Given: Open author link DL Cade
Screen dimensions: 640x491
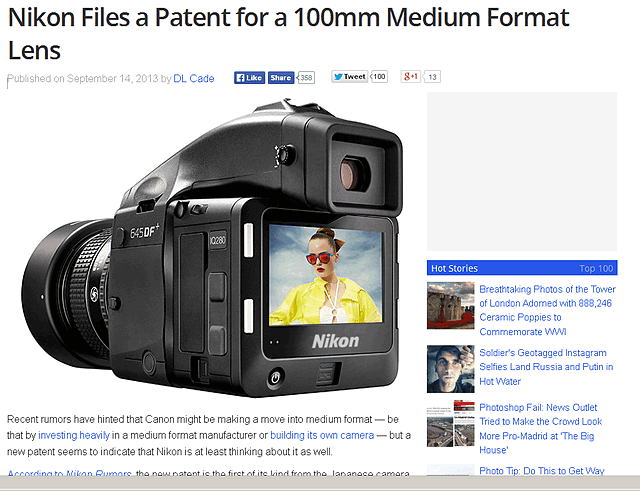Looking at the screenshot, I should [x=193, y=78].
